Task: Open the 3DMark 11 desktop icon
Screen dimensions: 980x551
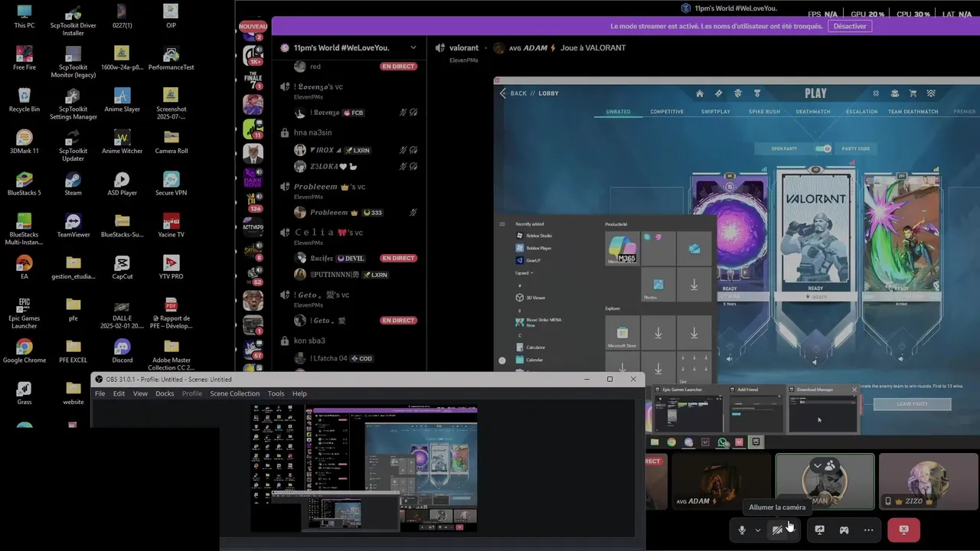Action: pos(24,142)
